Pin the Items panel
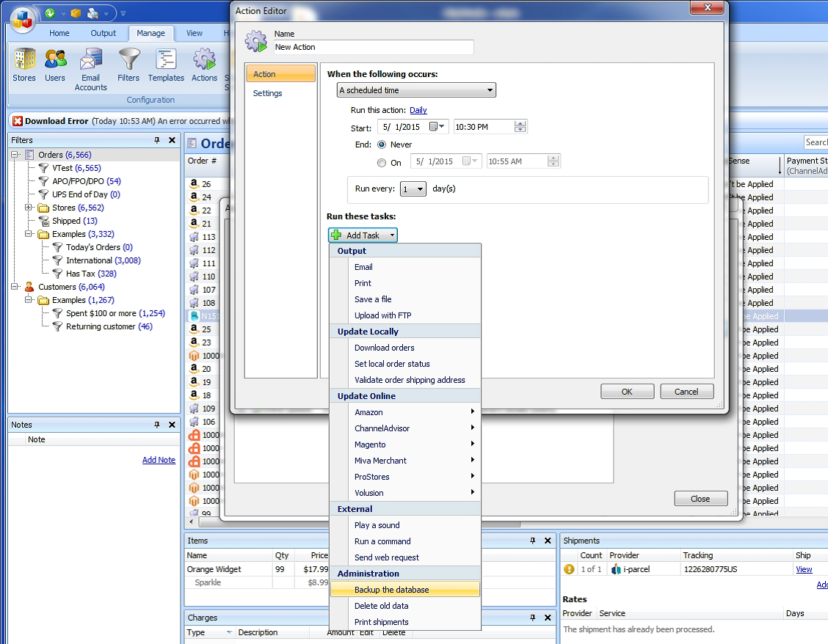828x644 pixels. coord(533,541)
